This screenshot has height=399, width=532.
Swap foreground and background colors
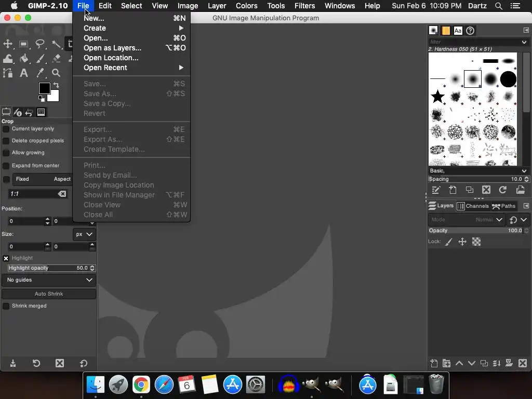[x=56, y=85]
